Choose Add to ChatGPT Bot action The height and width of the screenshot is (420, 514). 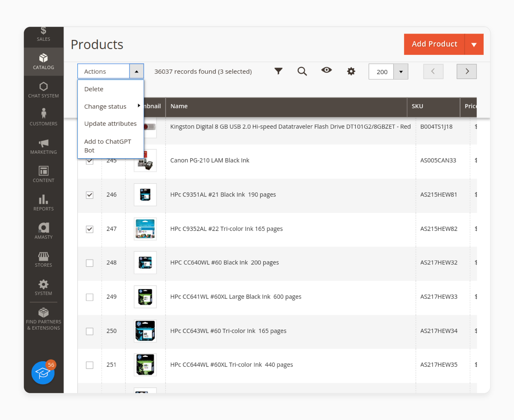pyautogui.click(x=111, y=146)
